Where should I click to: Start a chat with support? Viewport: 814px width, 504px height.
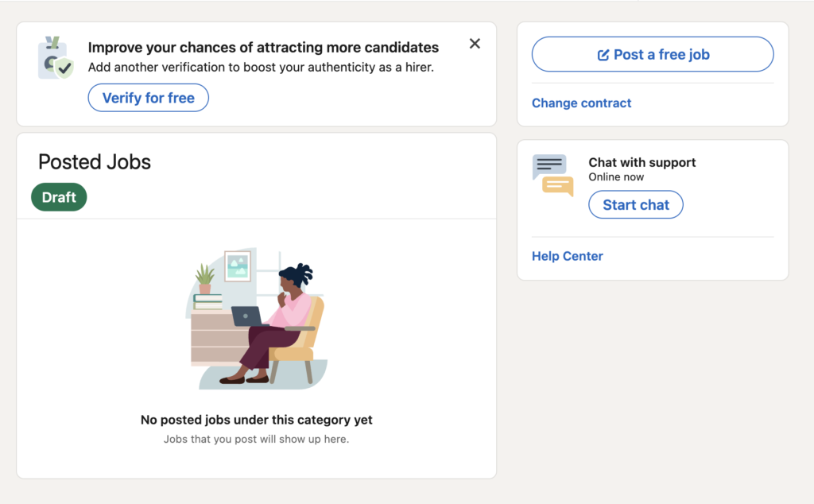coord(635,204)
